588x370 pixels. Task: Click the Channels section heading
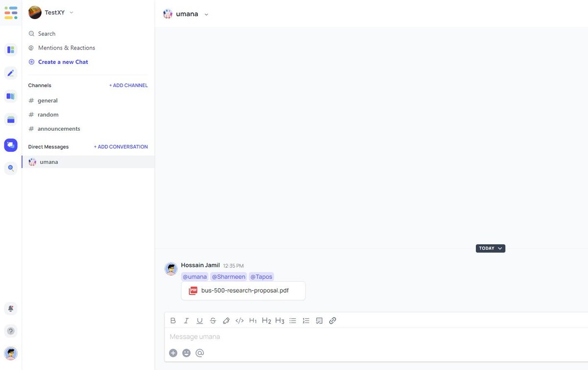click(40, 85)
